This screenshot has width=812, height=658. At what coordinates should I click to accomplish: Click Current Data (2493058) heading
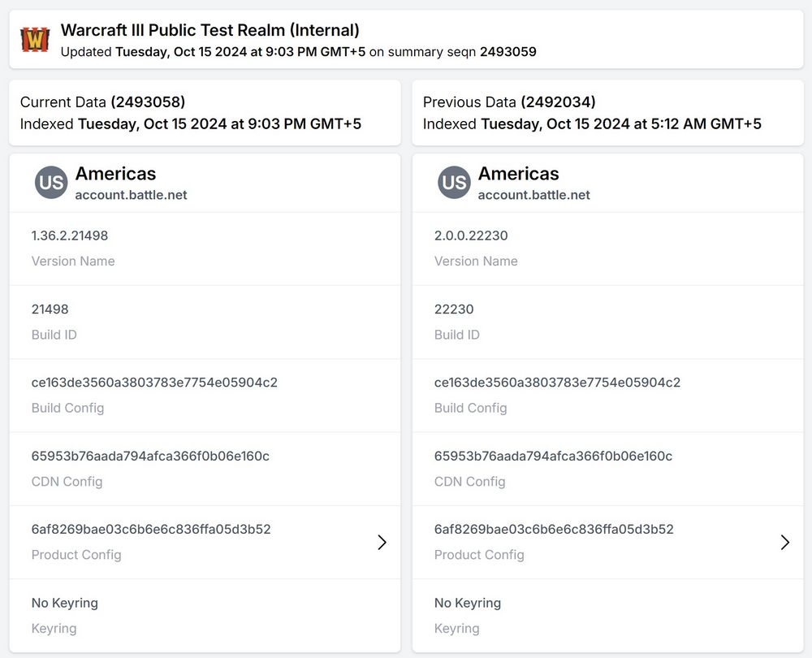[102, 102]
